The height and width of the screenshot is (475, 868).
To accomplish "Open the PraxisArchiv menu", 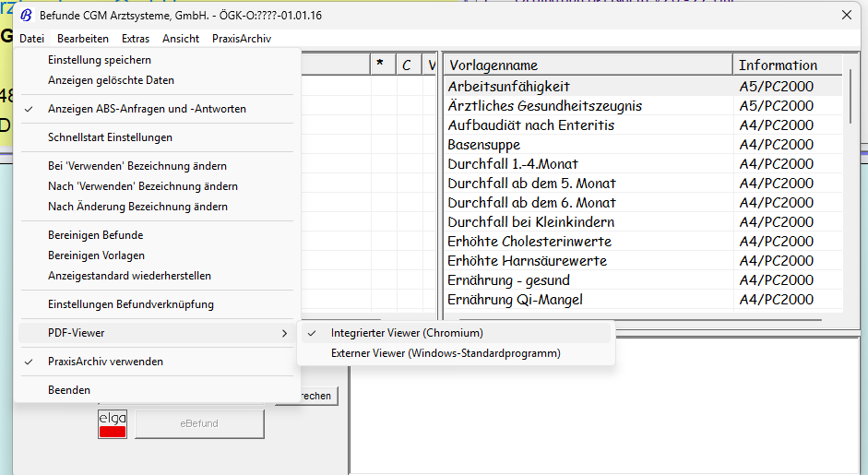I will [242, 39].
